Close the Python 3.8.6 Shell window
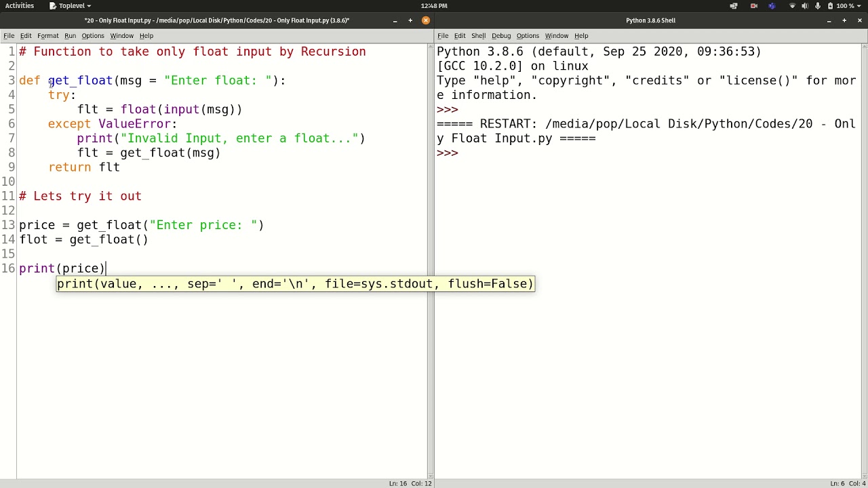Viewport: 868px width, 488px height. pos(860,20)
